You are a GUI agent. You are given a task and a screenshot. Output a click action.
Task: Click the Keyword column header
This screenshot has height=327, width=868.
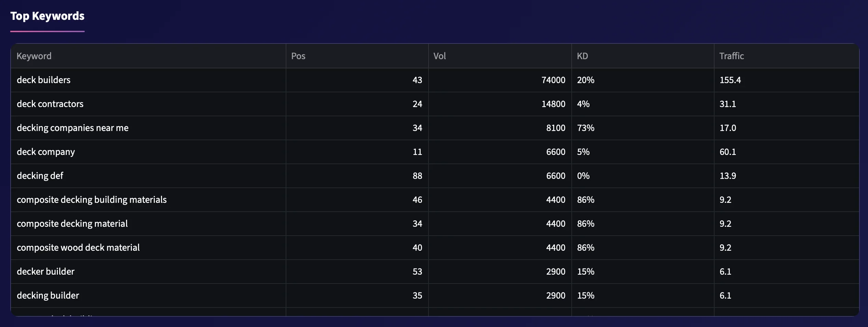[34, 56]
